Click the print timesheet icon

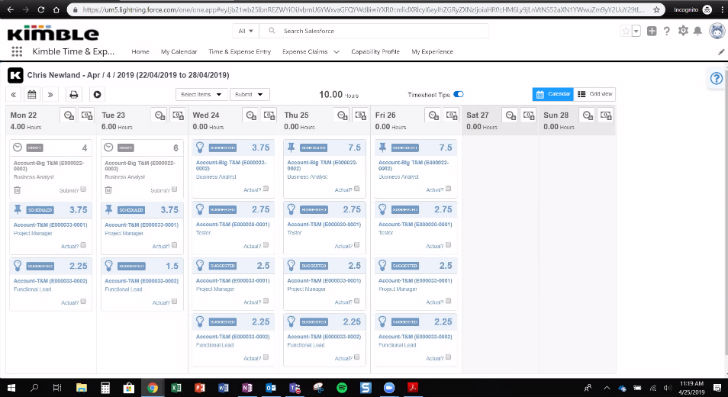click(x=74, y=95)
